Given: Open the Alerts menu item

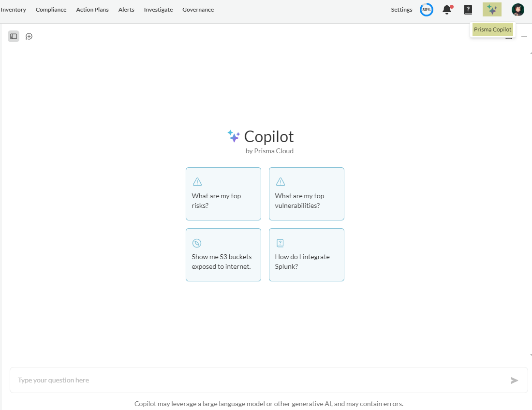Looking at the screenshot, I should [x=126, y=10].
